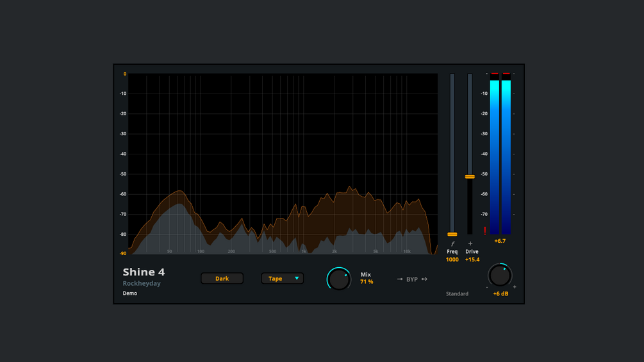Viewport: 644px width, 362px height.
Task: Click the italic f frequency icon above Freq
Action: point(452,244)
